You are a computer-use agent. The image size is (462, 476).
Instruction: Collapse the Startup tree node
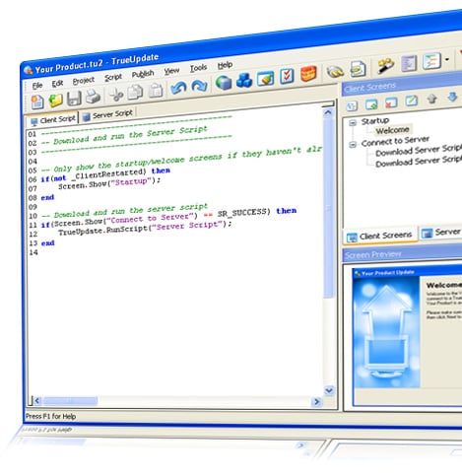tap(353, 123)
